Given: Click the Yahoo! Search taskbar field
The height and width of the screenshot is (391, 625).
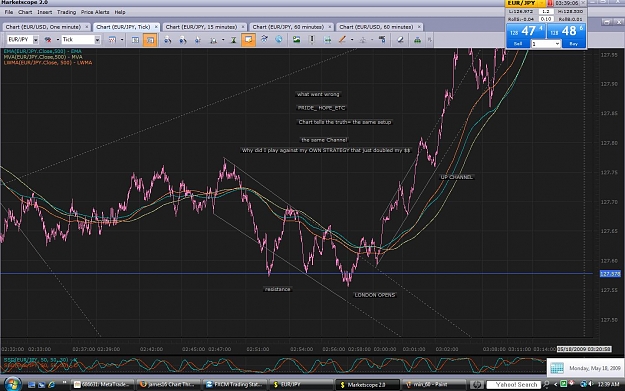Looking at the screenshot, I should [513, 385].
